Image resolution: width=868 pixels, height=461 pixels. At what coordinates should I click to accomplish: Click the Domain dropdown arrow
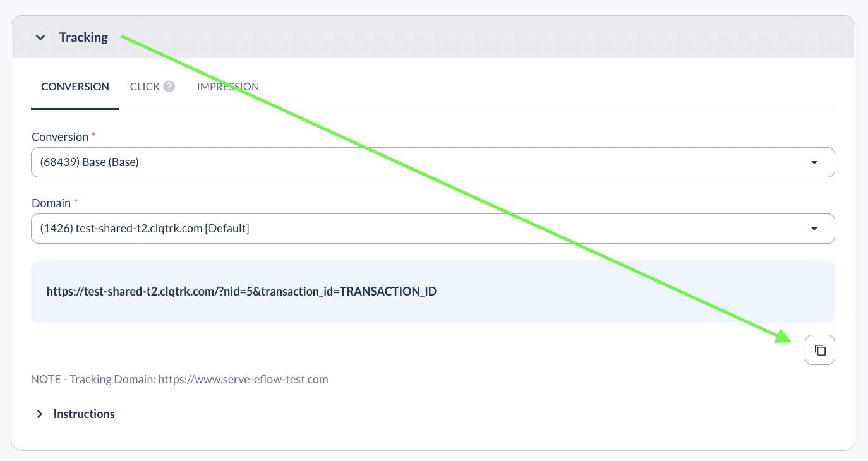coord(814,229)
